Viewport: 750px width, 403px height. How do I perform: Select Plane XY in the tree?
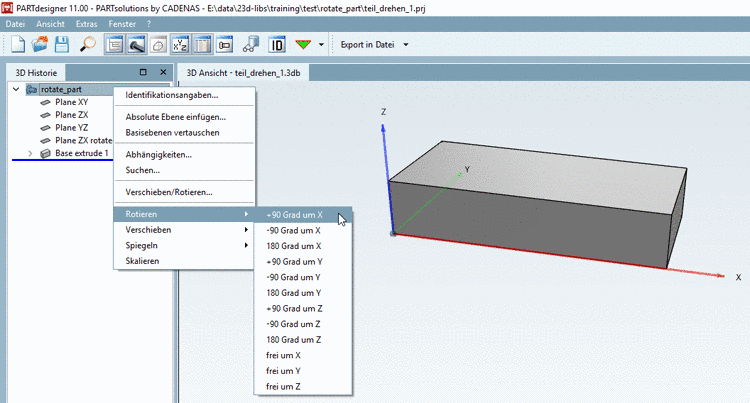(x=71, y=102)
